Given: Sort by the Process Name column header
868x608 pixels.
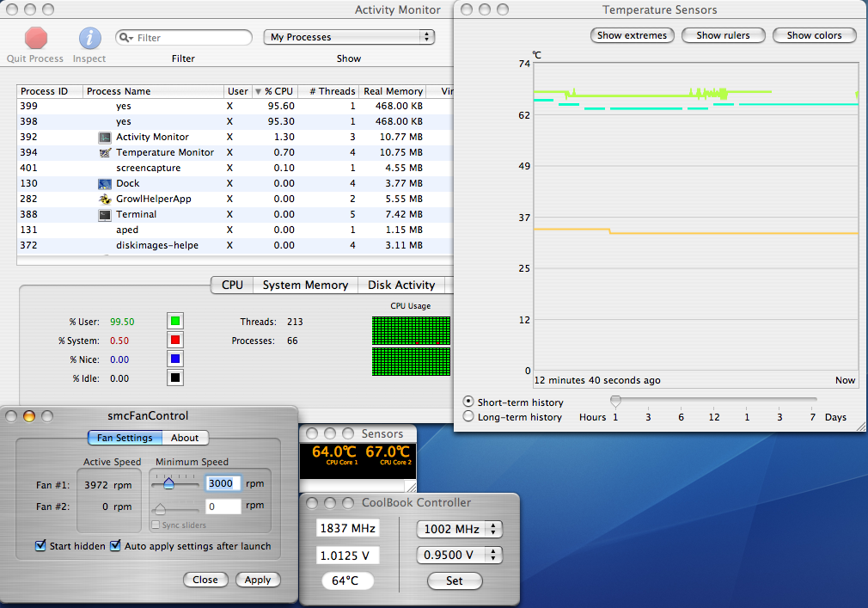Looking at the screenshot, I should point(153,91).
